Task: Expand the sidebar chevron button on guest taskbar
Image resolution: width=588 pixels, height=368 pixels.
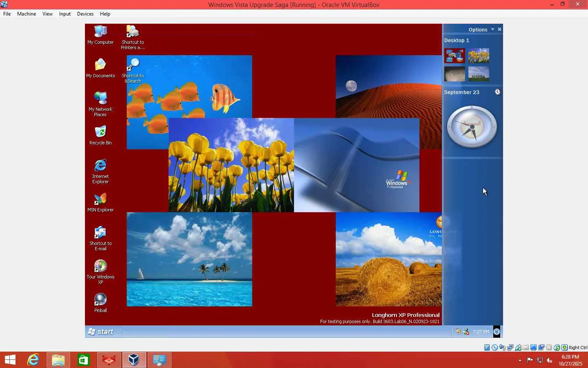Action: 497,332
